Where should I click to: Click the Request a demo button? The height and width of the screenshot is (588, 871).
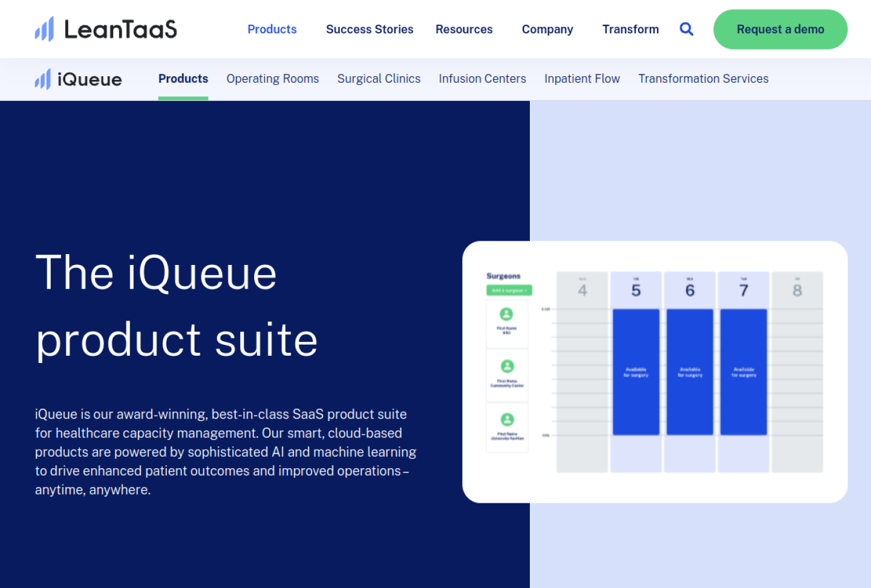(780, 29)
